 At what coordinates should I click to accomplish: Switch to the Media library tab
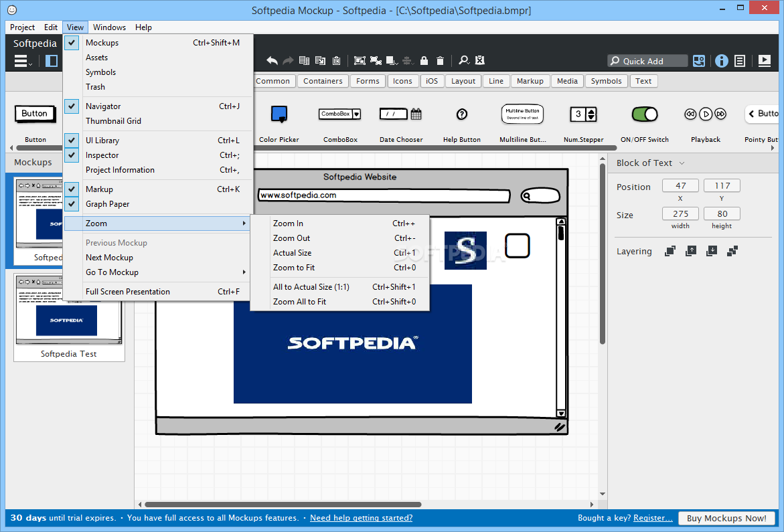click(567, 81)
